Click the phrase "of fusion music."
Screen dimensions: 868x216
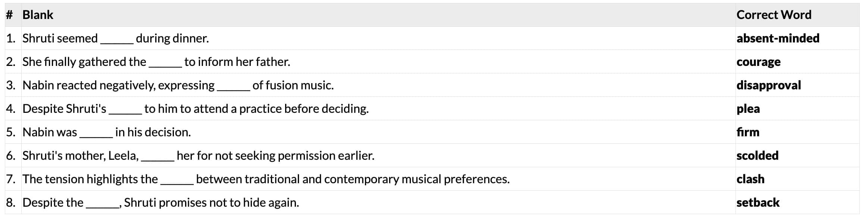tap(293, 85)
